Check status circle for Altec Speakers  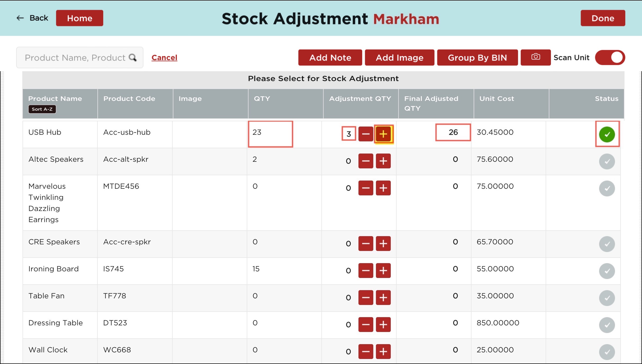pyautogui.click(x=607, y=161)
